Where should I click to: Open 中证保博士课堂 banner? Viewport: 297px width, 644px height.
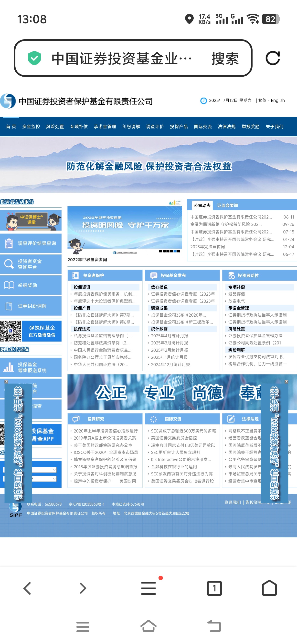pyautogui.click(x=31, y=220)
